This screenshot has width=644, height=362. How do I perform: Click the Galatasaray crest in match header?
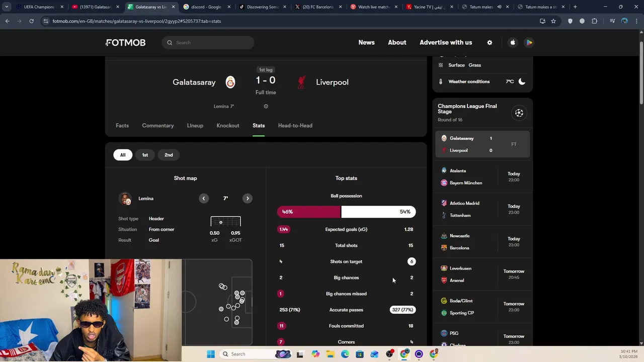(x=230, y=82)
